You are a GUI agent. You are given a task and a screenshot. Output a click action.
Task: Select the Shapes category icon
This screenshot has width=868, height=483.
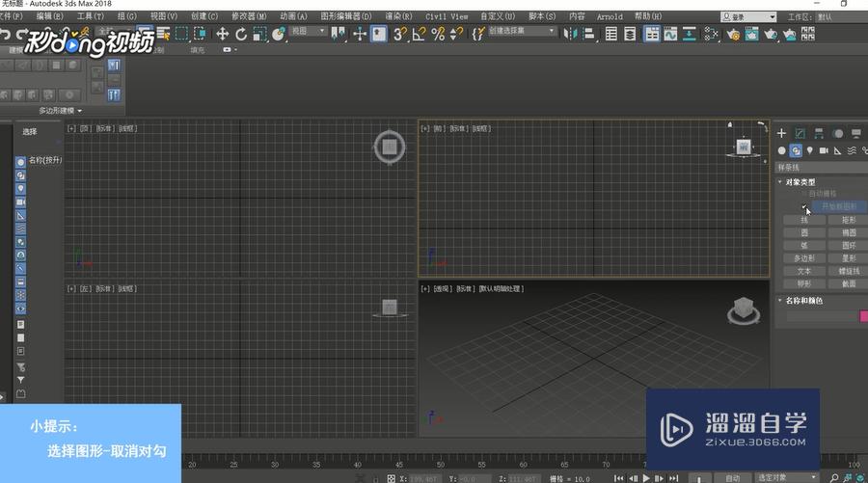[796, 150]
